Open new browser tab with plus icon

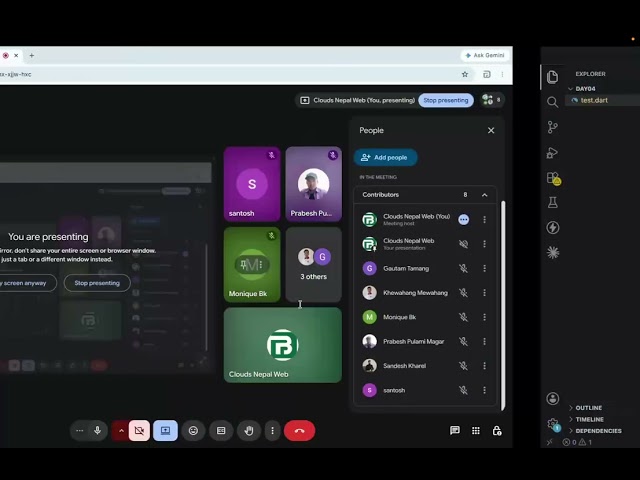point(31,55)
